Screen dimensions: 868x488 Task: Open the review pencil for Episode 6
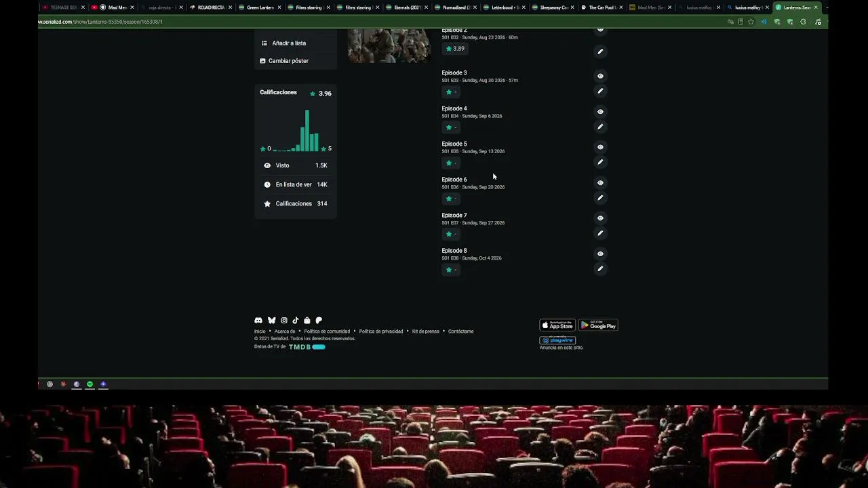click(600, 198)
